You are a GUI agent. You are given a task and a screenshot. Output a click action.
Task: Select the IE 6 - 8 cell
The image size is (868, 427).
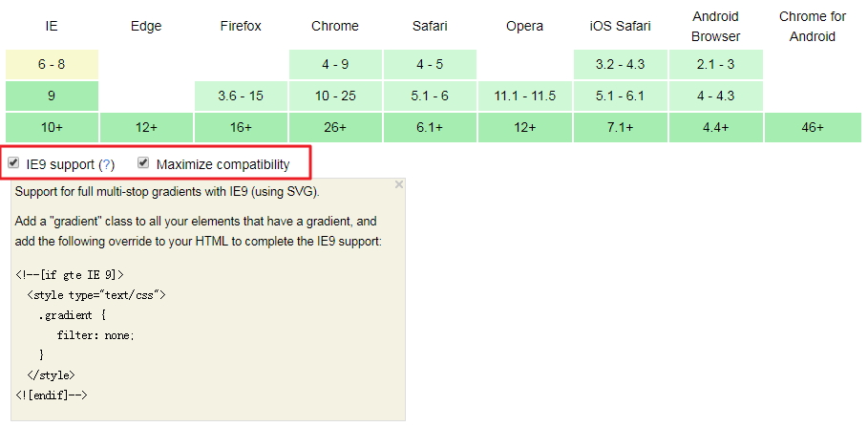[52, 64]
